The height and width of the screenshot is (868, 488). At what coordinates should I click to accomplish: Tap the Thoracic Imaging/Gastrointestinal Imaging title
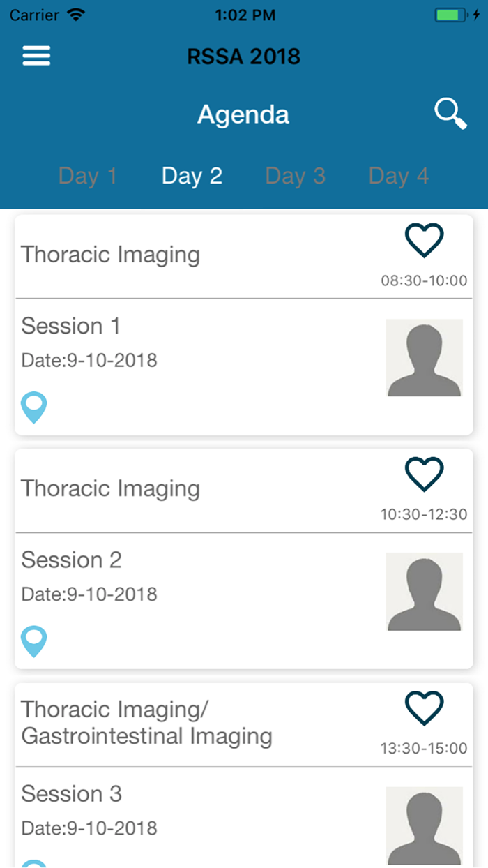pyautogui.click(x=146, y=722)
